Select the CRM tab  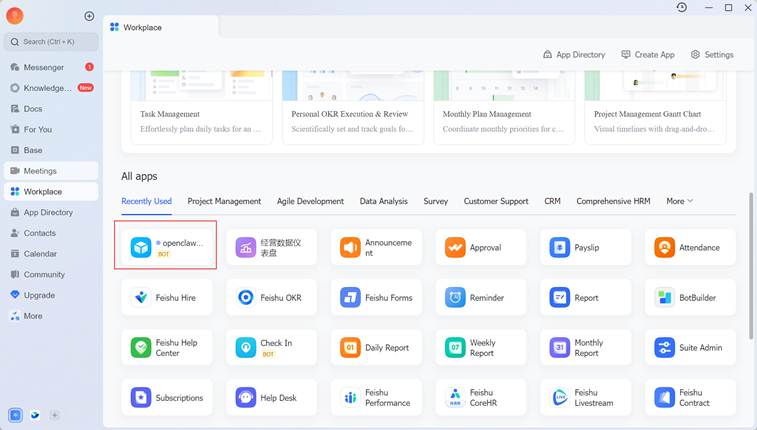(x=552, y=201)
